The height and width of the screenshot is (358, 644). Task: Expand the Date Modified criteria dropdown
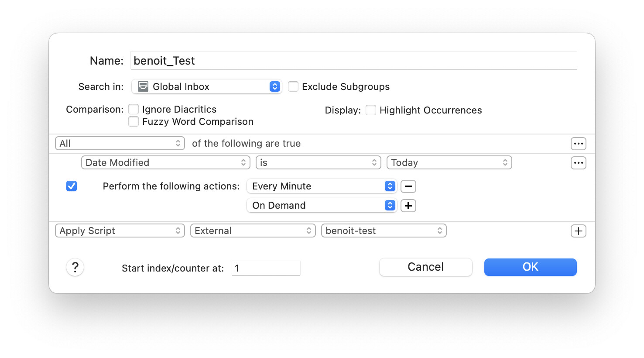click(x=165, y=163)
